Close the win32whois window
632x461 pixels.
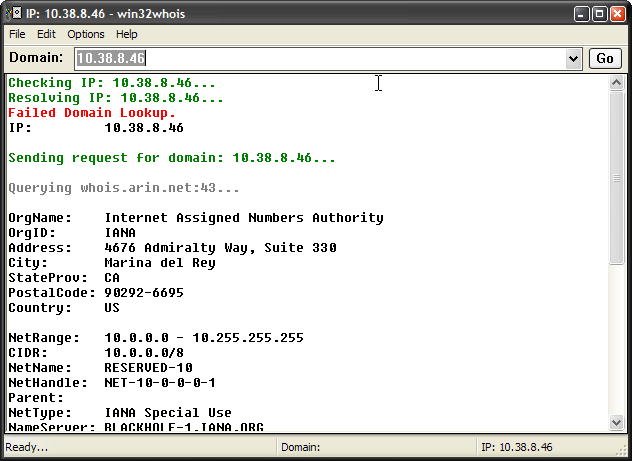tap(617, 14)
